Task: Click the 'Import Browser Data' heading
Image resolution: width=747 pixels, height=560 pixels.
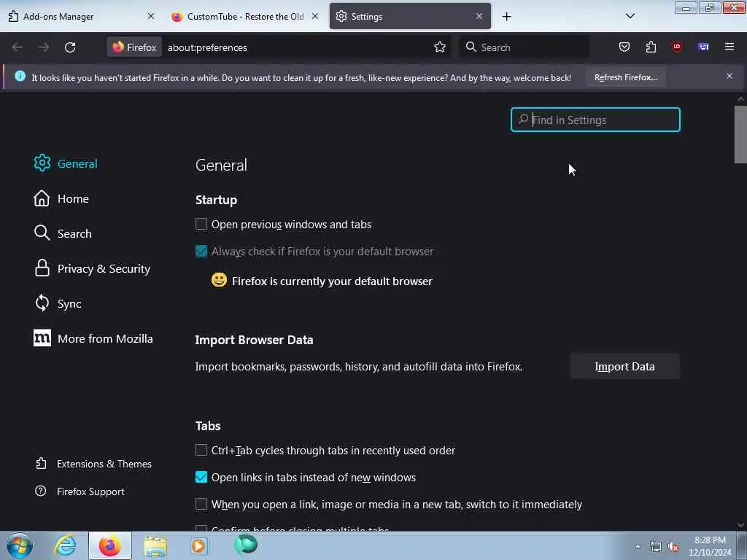Action: [x=254, y=340]
